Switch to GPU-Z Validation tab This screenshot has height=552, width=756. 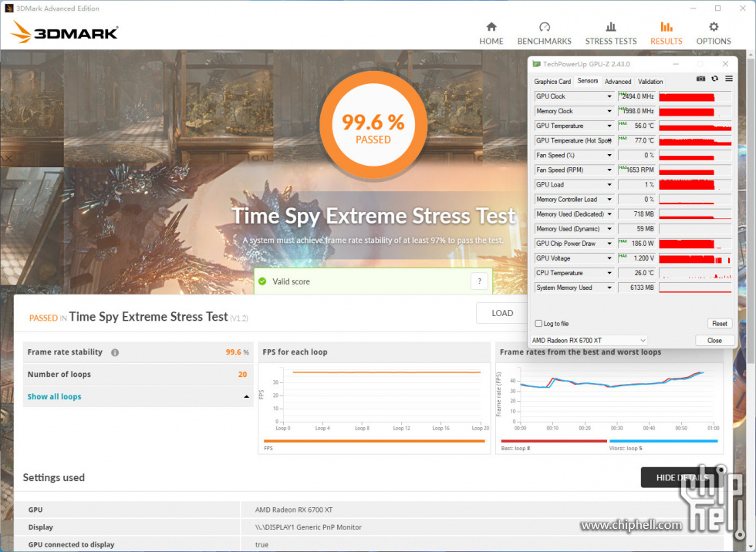[x=650, y=82]
